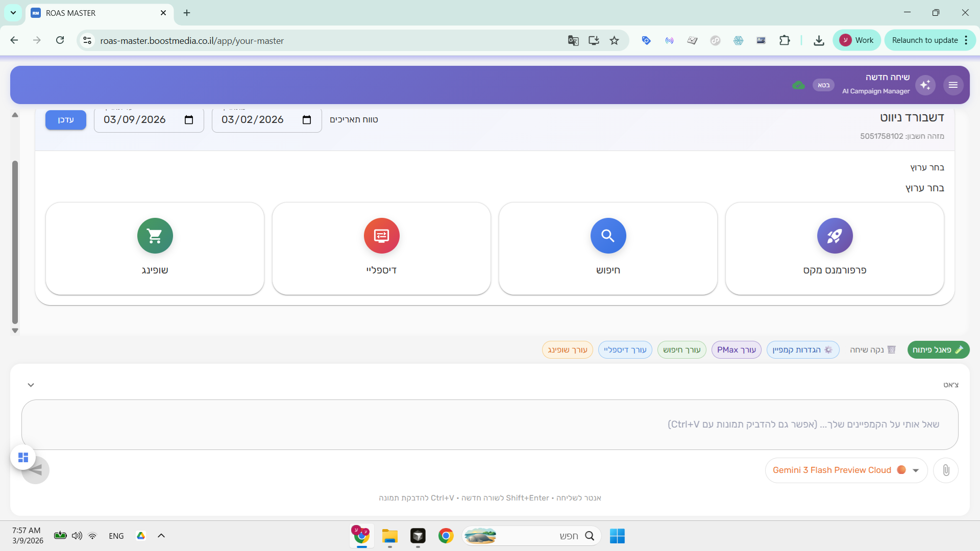Screen dimensions: 980x551
Task: Open the calendar picker for the 03/09/2026 date
Action: point(189,119)
